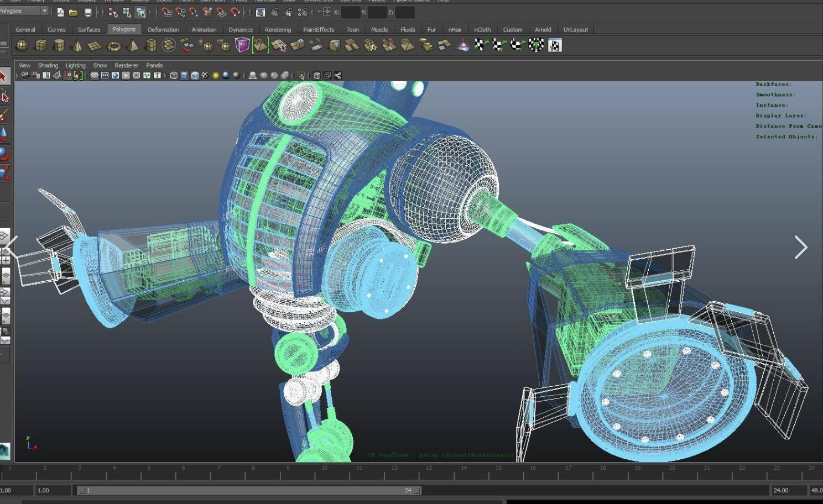This screenshot has height=504, width=823.
Task: Open the viewport Shading menu
Action: coord(48,65)
